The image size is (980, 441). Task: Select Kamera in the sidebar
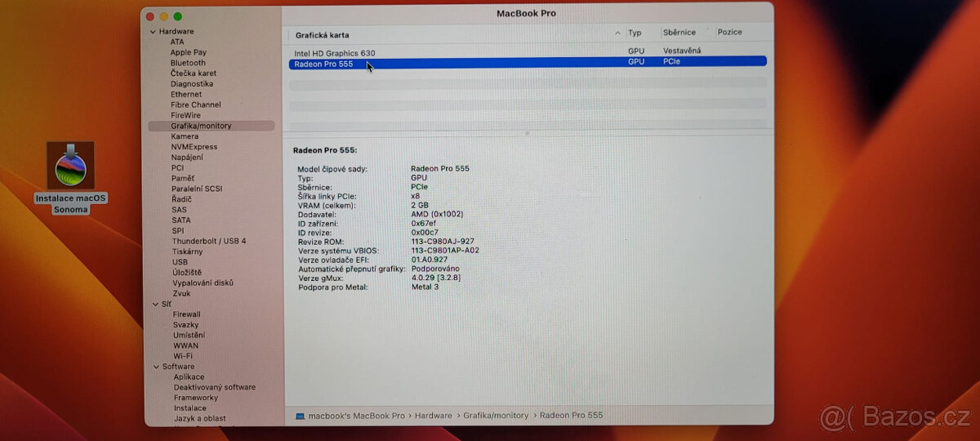pos(185,136)
